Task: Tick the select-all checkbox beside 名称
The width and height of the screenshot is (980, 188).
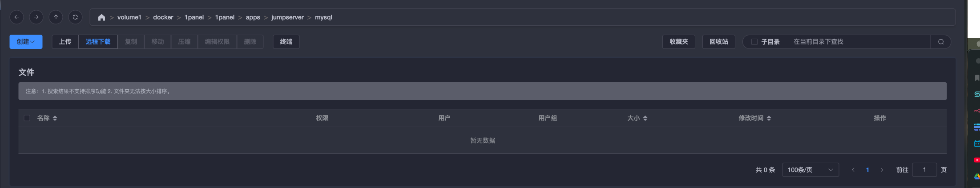Action: point(27,118)
